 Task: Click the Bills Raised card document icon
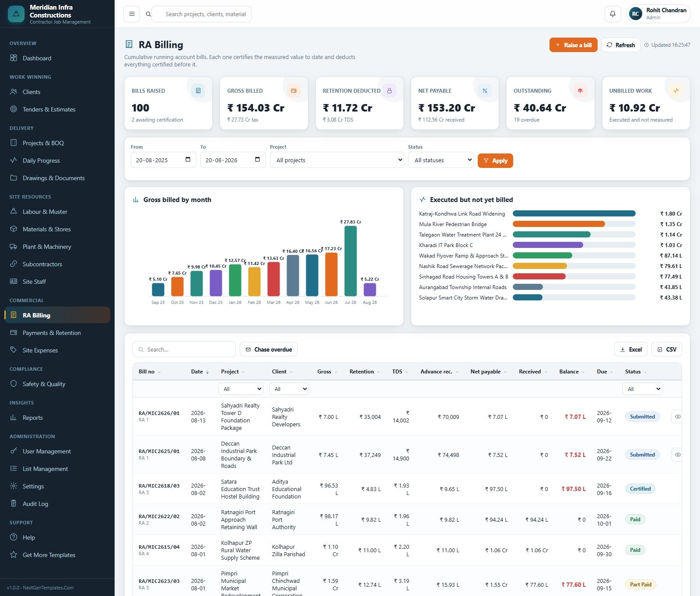pyautogui.click(x=198, y=91)
